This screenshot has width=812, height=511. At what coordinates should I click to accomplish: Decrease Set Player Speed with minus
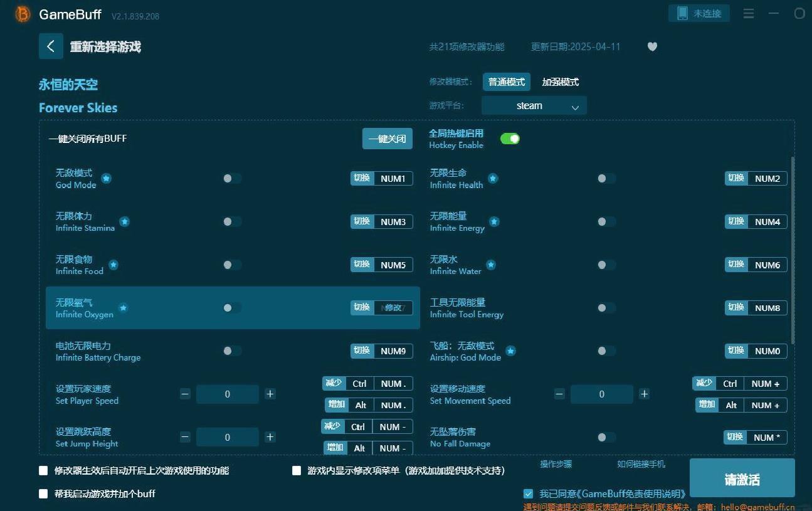(x=185, y=394)
